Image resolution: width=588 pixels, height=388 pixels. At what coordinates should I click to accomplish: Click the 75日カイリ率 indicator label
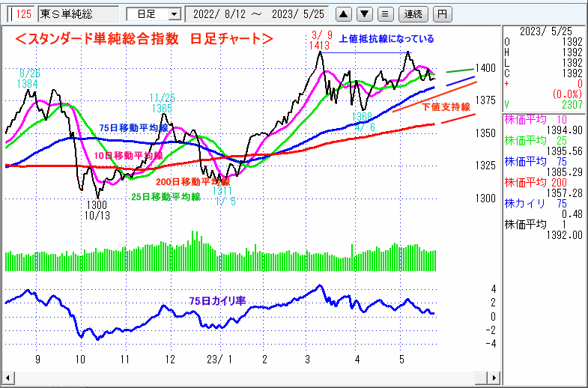click(x=217, y=301)
